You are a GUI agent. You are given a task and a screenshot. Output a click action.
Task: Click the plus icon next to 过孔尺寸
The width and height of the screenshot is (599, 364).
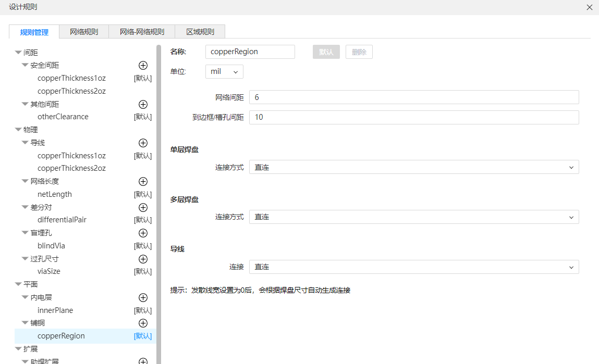pyautogui.click(x=143, y=259)
